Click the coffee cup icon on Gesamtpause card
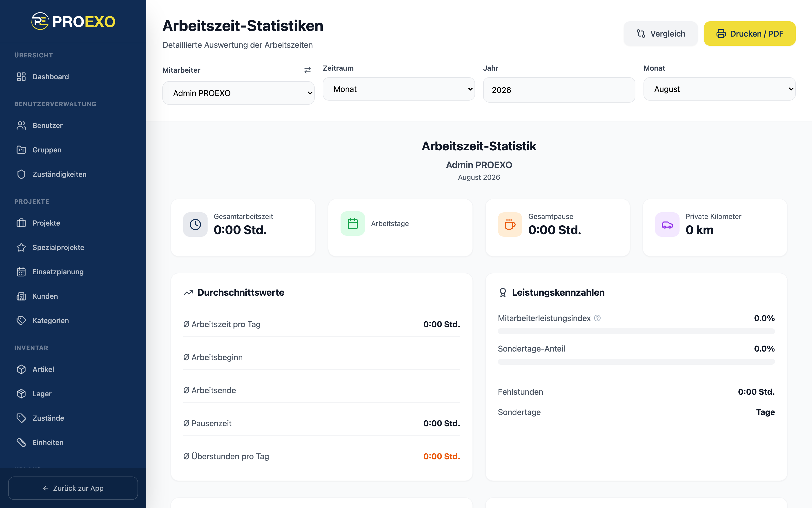The image size is (812, 508). [x=510, y=225]
